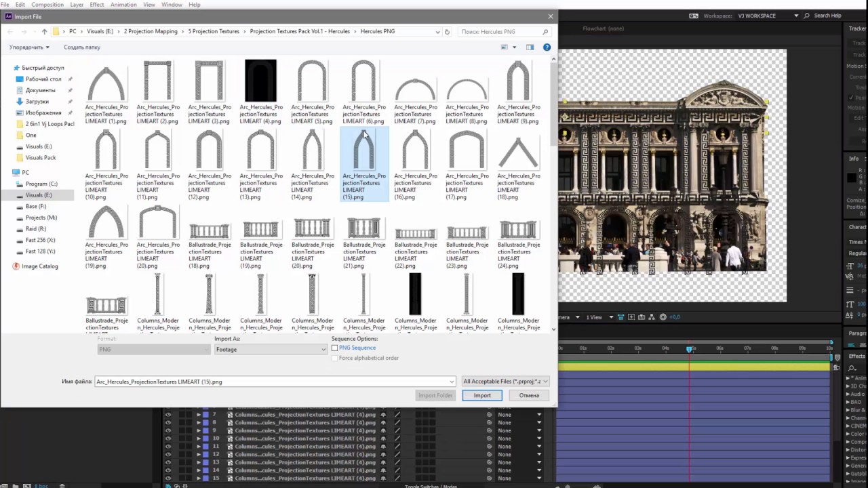The height and width of the screenshot is (488, 868).
Task: Click '2 Projection Mapping' breadcrumb in address bar
Action: (151, 32)
